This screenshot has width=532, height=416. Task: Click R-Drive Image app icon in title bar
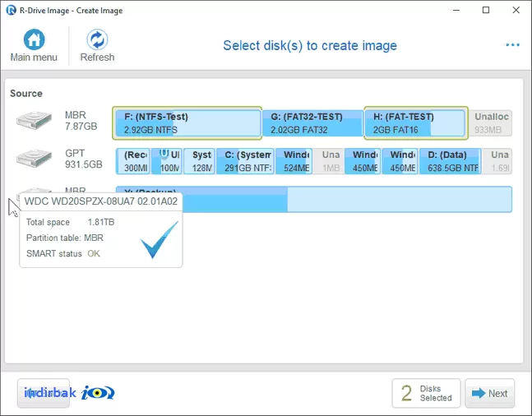point(11,10)
